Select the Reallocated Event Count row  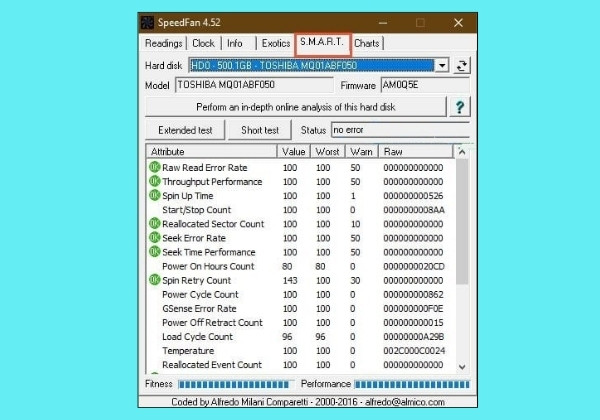301,365
